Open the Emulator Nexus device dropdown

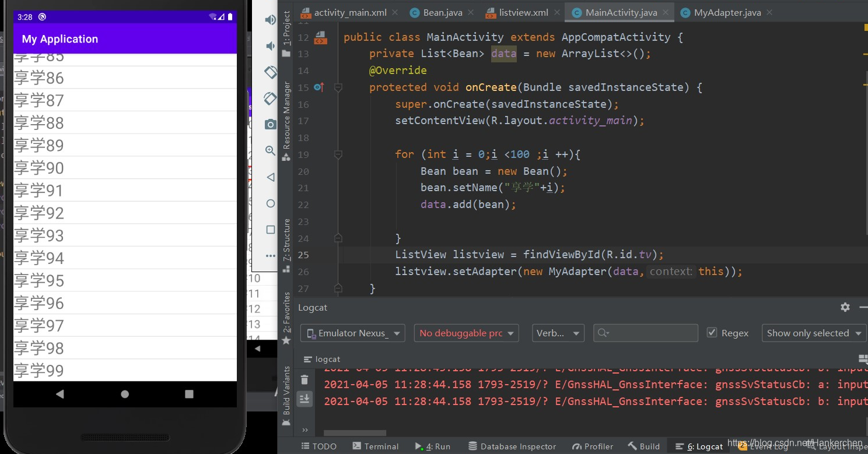point(352,333)
